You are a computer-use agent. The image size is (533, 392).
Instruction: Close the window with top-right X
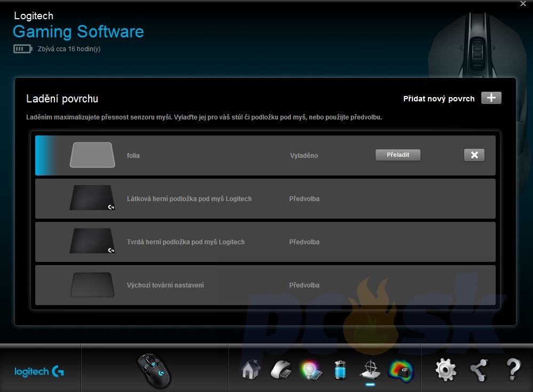tap(523, 3)
